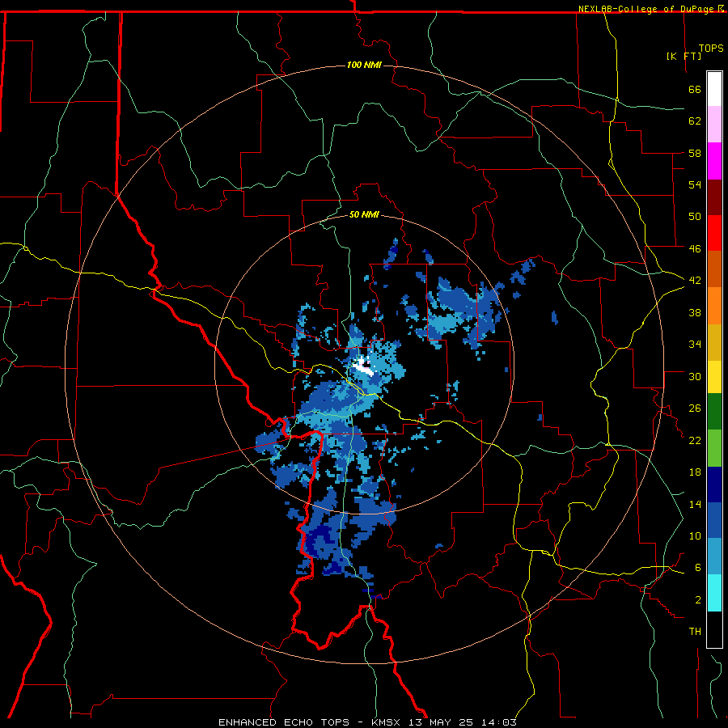Image resolution: width=728 pixels, height=728 pixels.
Task: Click the 50 NMI range ring label
Action: [x=364, y=214]
